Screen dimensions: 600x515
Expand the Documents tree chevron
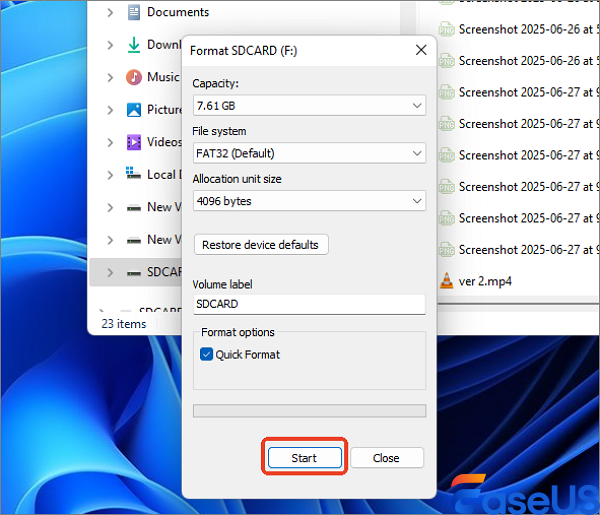tap(110, 13)
